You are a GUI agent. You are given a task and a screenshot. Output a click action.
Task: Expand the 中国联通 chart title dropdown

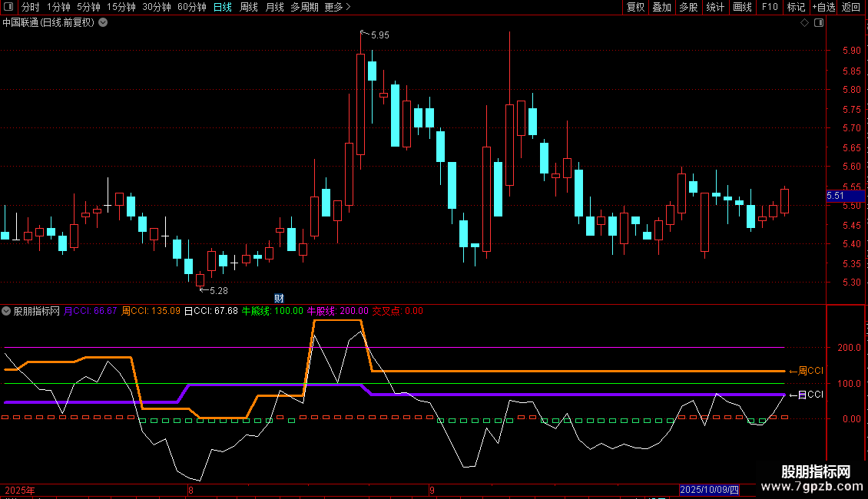[x=103, y=22]
